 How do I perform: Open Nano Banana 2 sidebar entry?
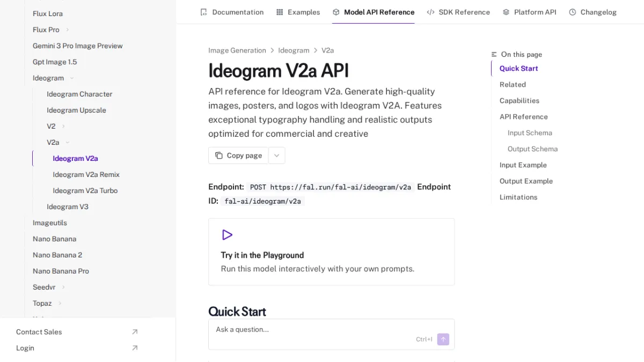click(57, 255)
